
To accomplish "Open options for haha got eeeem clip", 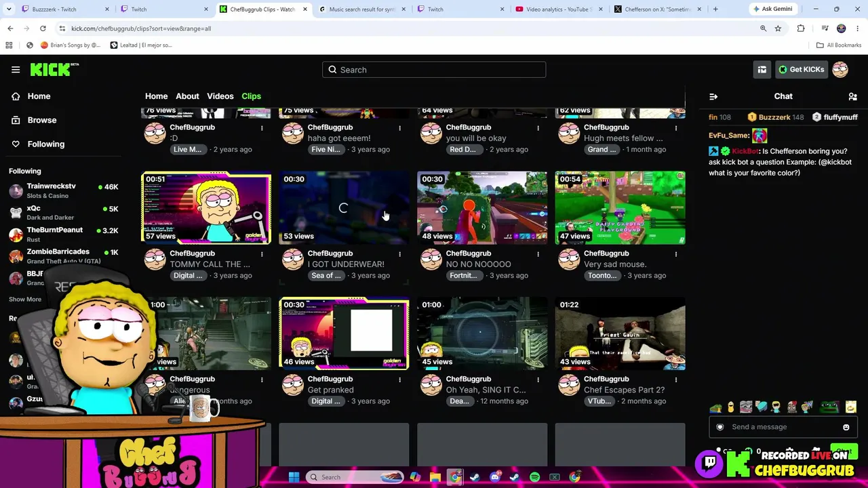I will [399, 127].
